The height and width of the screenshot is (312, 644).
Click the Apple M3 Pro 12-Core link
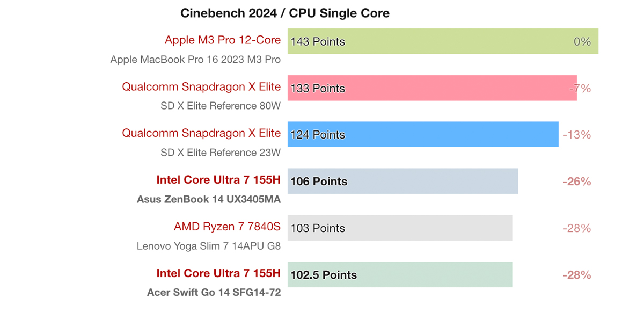223,40
